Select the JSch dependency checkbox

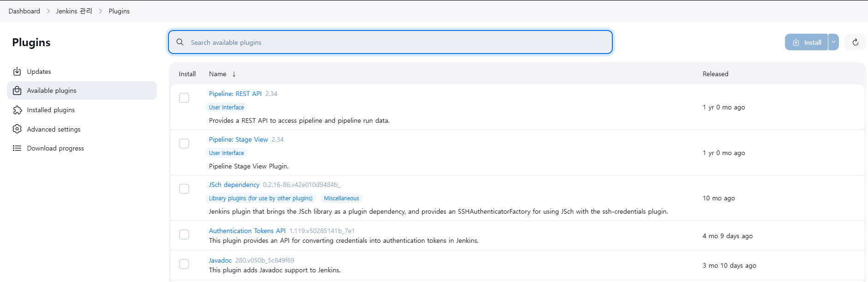(x=184, y=189)
